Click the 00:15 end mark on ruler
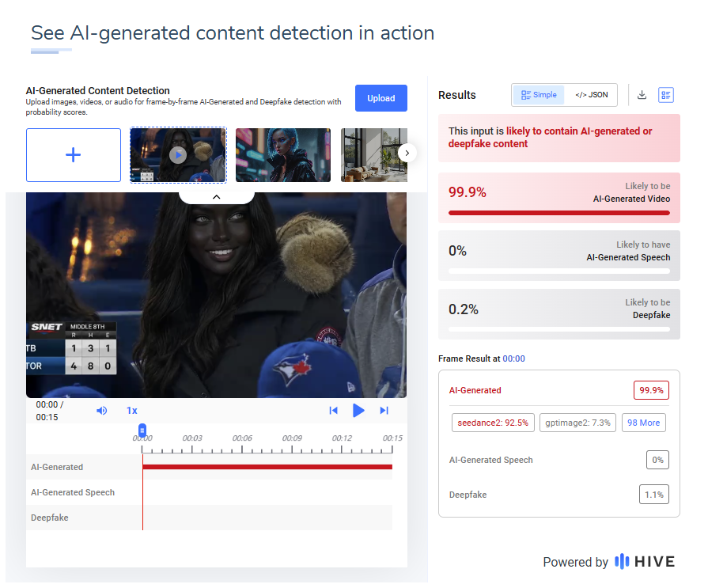The width and height of the screenshot is (708, 588). (x=392, y=438)
